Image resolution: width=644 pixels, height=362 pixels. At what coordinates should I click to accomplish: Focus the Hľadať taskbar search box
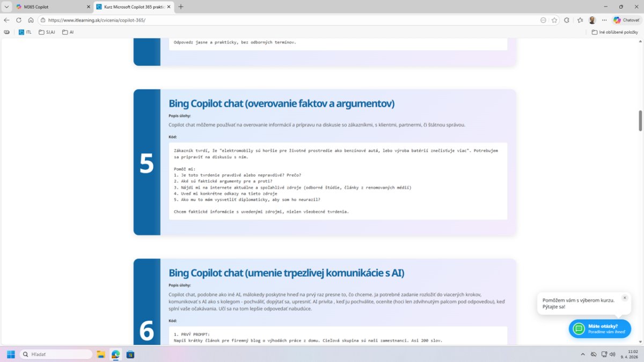pyautogui.click(x=56, y=354)
